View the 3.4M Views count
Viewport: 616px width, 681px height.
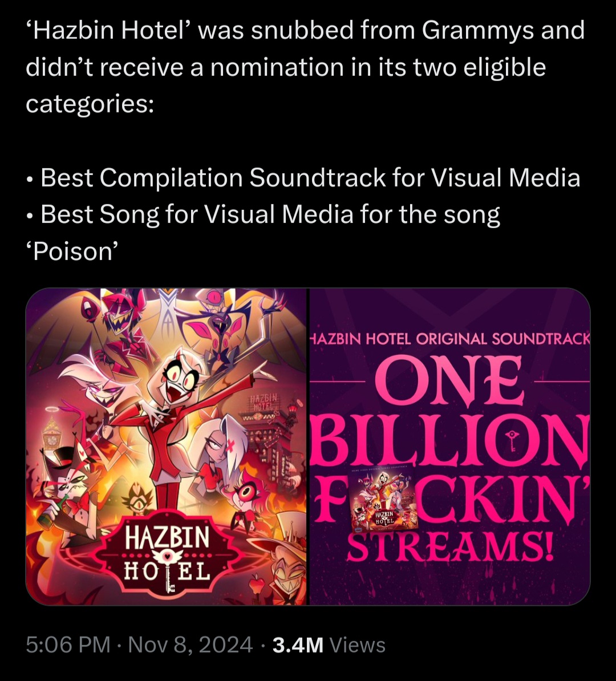tap(329, 645)
